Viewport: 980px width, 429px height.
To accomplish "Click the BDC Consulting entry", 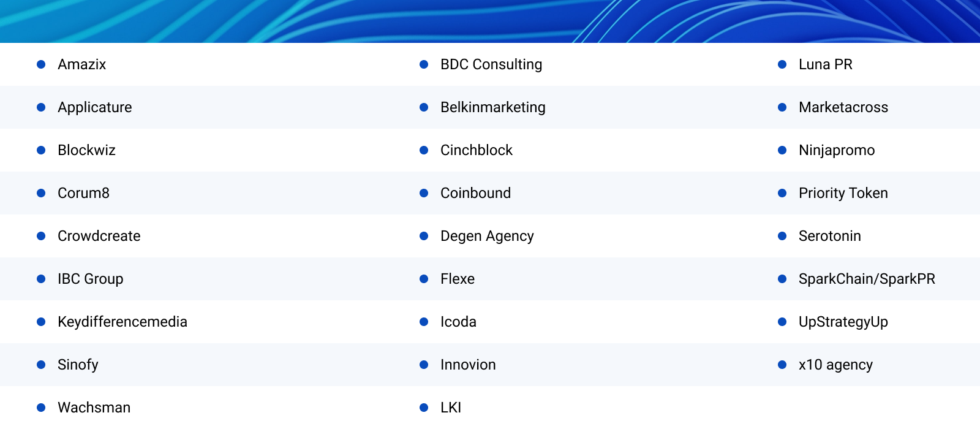I will tap(491, 64).
